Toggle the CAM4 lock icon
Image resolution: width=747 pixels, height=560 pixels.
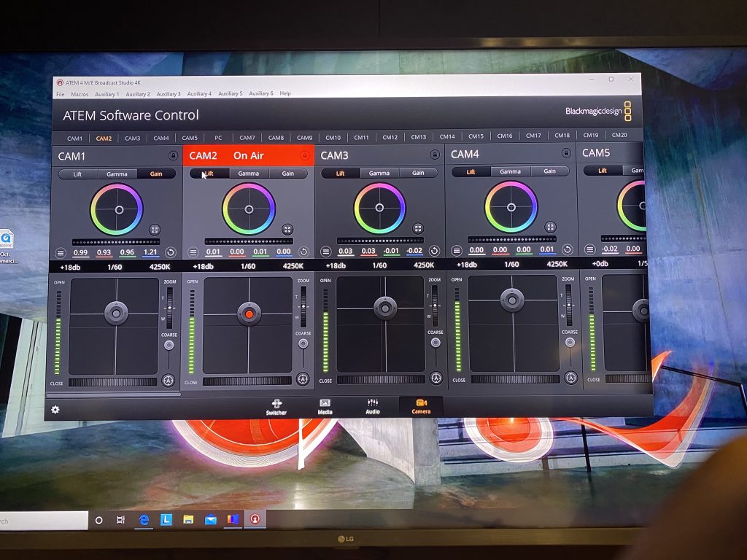[566, 153]
